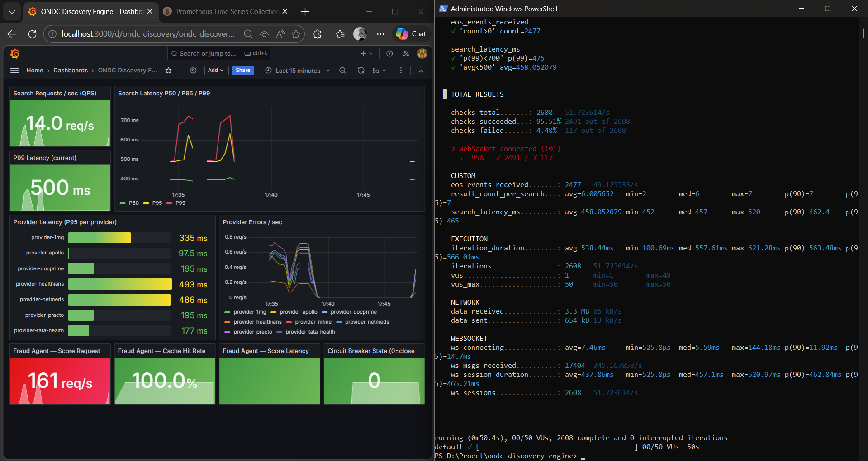Switch to Prometheus Time Series Collection tab

pos(226,12)
